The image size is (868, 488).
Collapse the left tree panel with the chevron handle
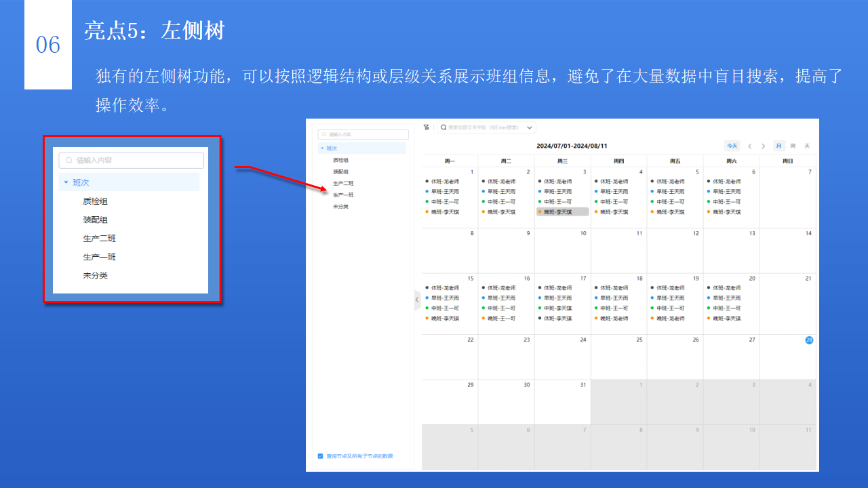click(416, 300)
